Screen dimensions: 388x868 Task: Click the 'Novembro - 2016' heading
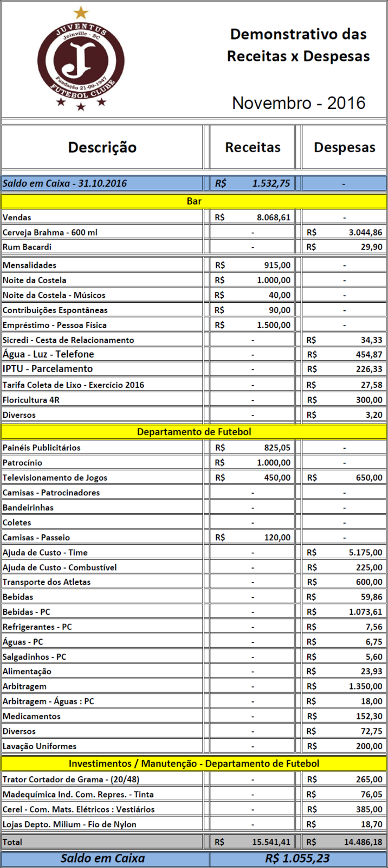click(x=299, y=103)
